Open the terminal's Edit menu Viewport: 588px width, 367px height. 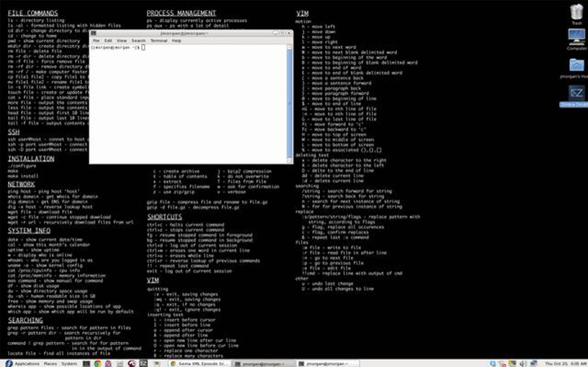click(108, 41)
